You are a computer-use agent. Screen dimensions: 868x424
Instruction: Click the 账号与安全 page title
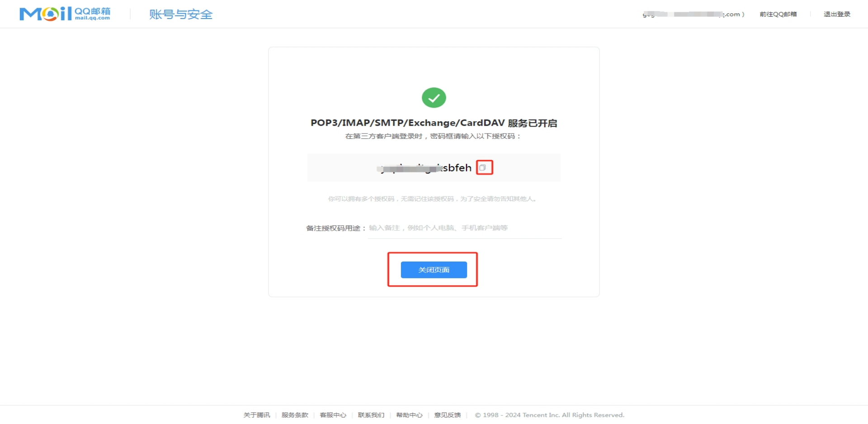(181, 14)
